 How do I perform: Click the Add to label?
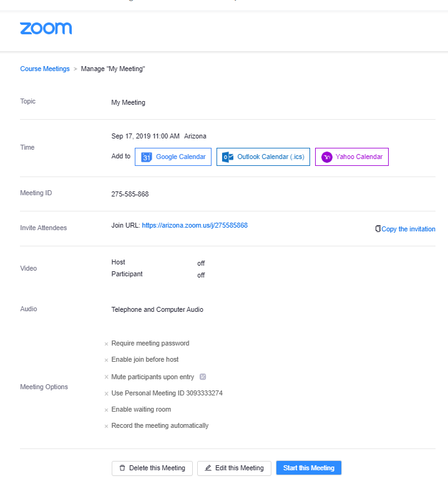(120, 156)
